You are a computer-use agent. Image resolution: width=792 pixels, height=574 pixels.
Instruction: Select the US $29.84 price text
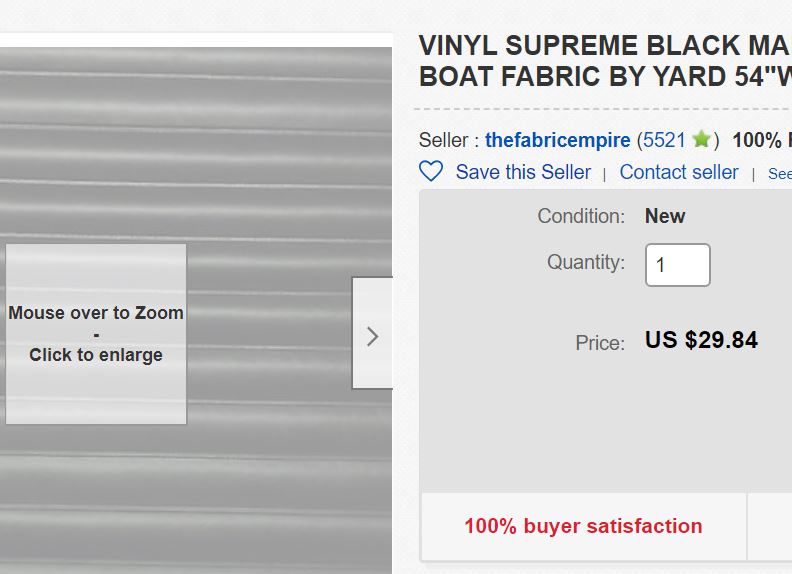701,340
